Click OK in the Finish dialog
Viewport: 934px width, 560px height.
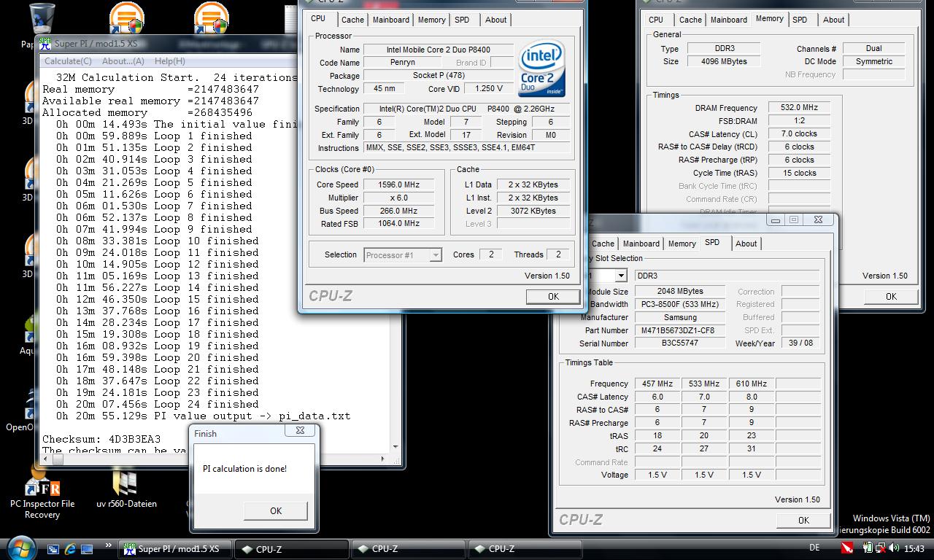pos(275,510)
